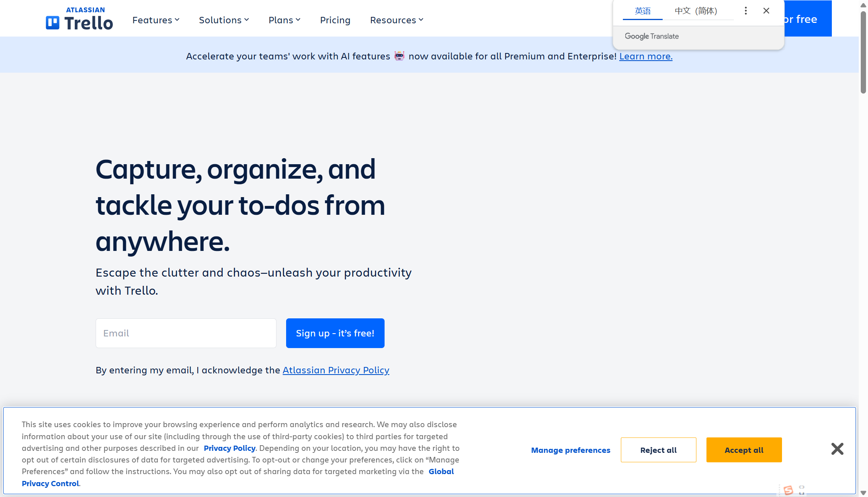868x497 pixels.
Task: Click the orange S icon at bottom right
Action: (x=788, y=490)
